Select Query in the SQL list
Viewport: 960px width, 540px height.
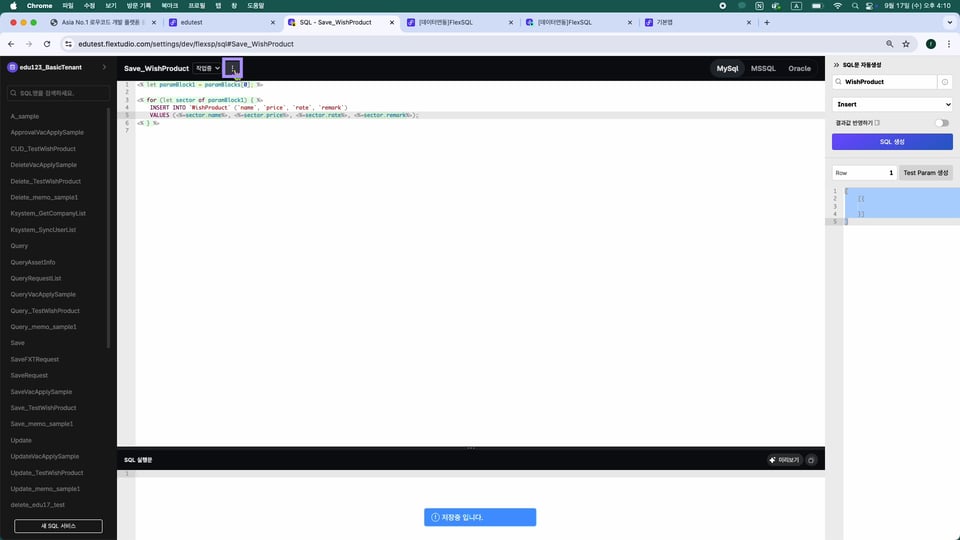19,246
